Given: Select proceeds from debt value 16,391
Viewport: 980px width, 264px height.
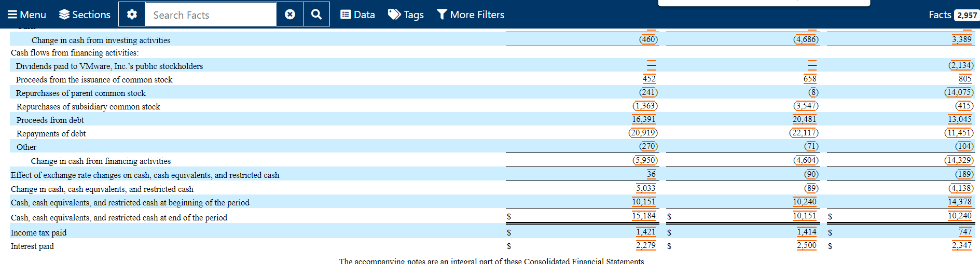Looking at the screenshot, I should coord(643,119).
